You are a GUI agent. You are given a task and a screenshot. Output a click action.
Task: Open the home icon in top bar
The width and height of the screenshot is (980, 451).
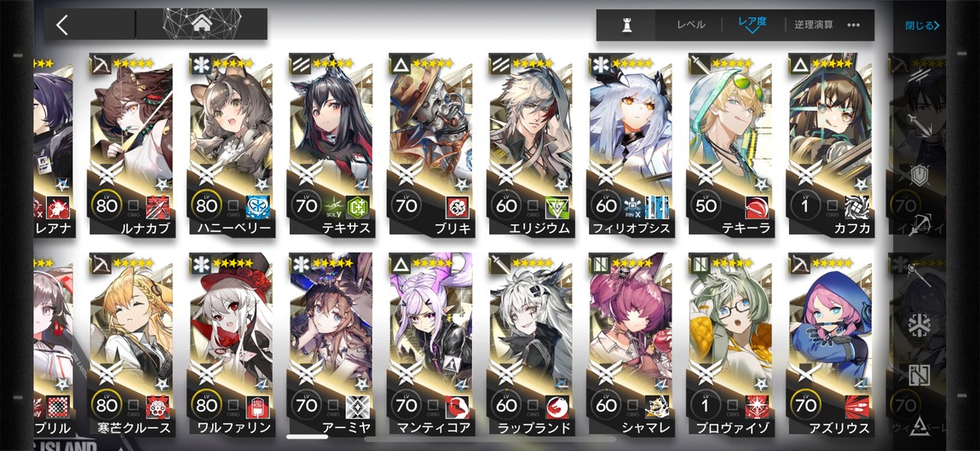pyautogui.click(x=201, y=25)
